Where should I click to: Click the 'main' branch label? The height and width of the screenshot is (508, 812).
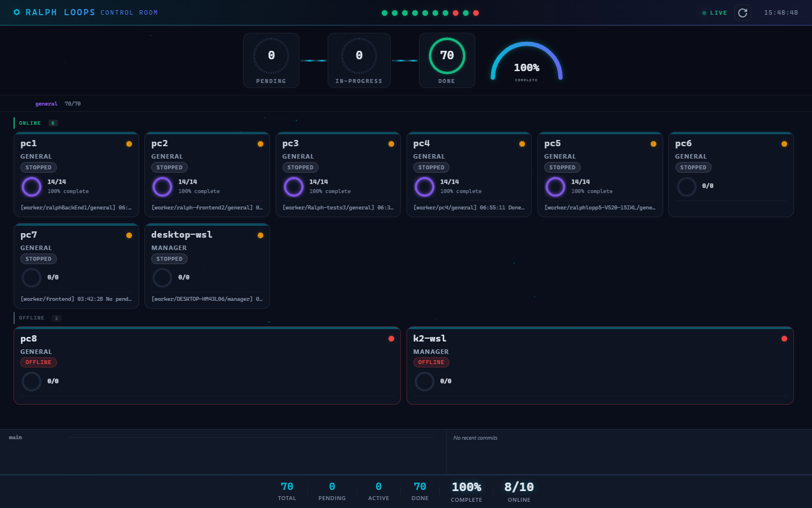tap(16, 437)
